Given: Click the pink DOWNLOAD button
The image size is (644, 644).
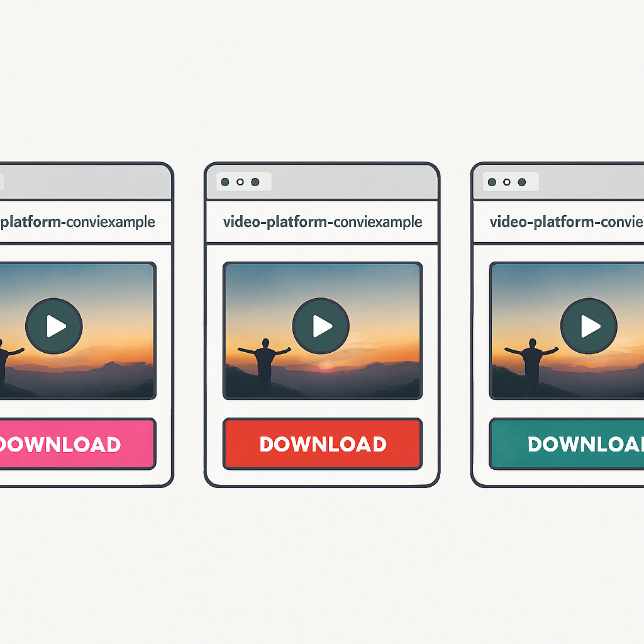Looking at the screenshot, I should pyautogui.click(x=77, y=443).
